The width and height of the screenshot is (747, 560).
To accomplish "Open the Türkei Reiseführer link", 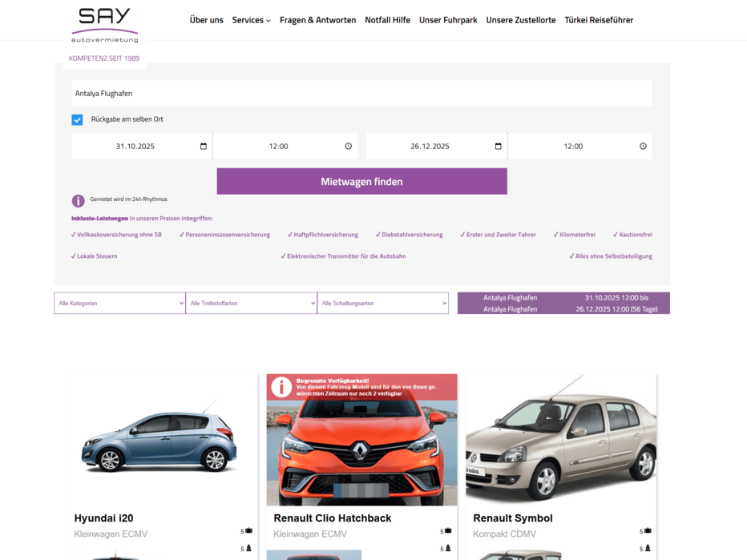I will 598,20.
